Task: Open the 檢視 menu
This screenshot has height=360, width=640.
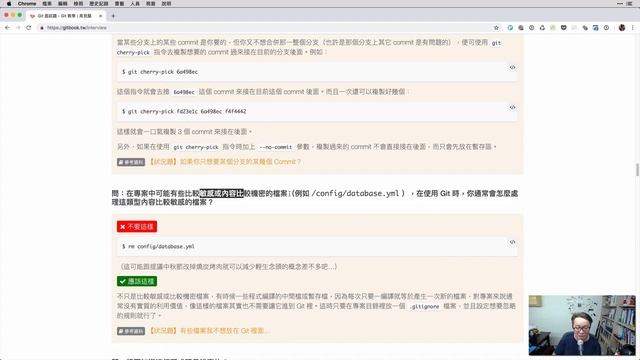Action: click(x=78, y=3)
